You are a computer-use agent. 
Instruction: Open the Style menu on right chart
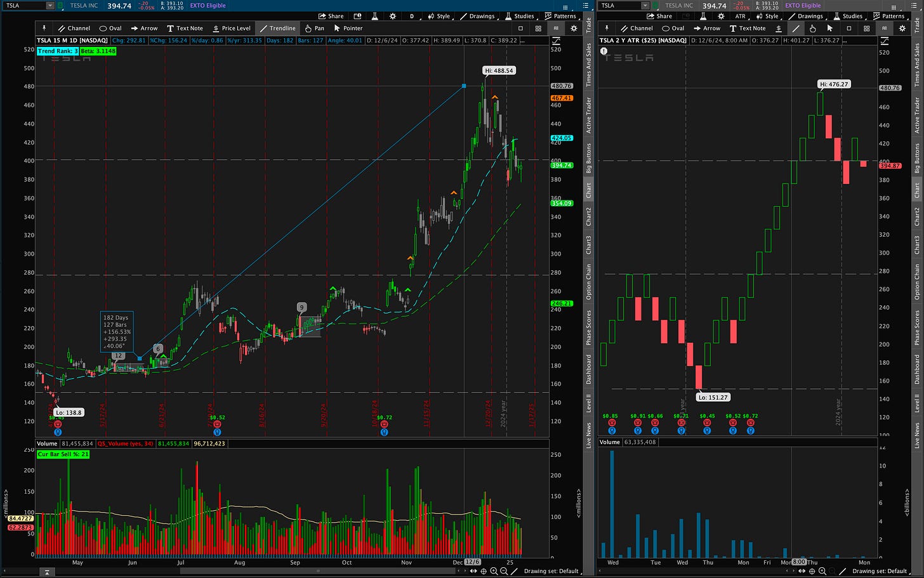tap(767, 16)
